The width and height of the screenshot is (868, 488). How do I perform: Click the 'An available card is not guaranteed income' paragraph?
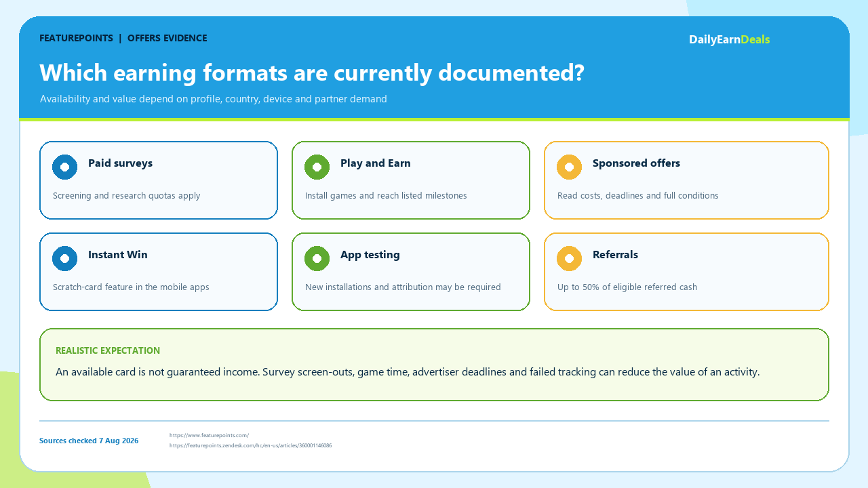[x=408, y=372]
